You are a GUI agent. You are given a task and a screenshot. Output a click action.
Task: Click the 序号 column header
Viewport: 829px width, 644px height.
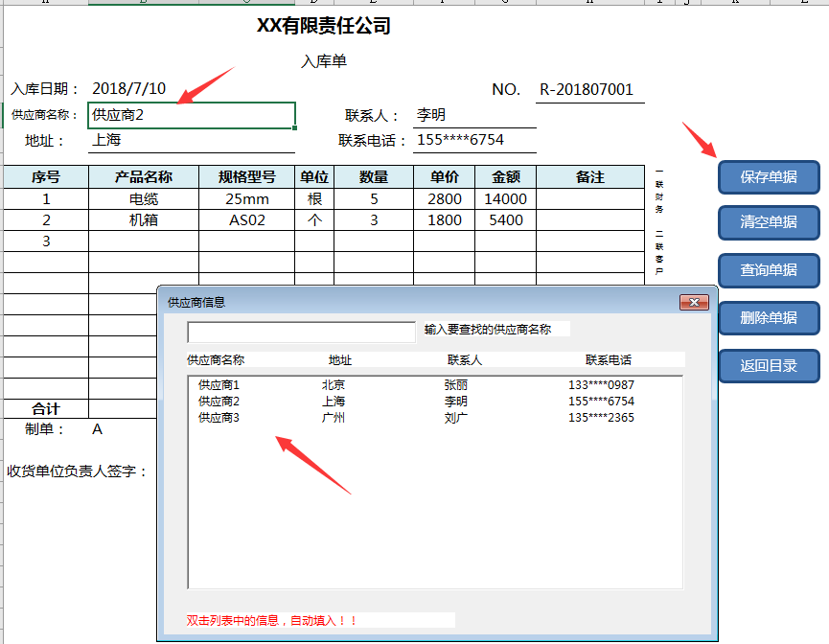pos(46,177)
